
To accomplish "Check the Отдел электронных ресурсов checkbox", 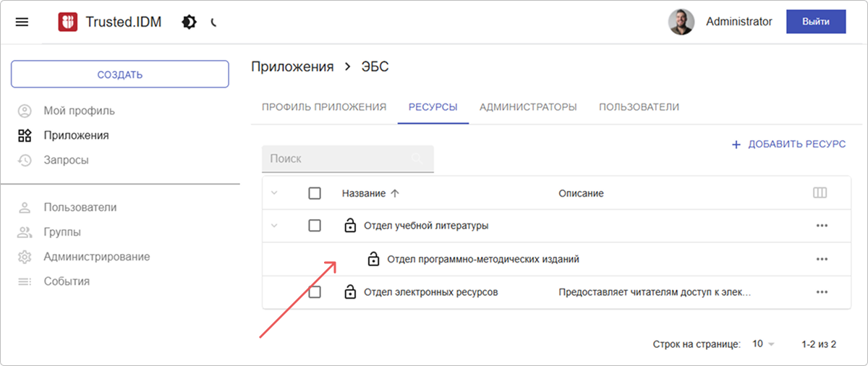I will pos(315,292).
